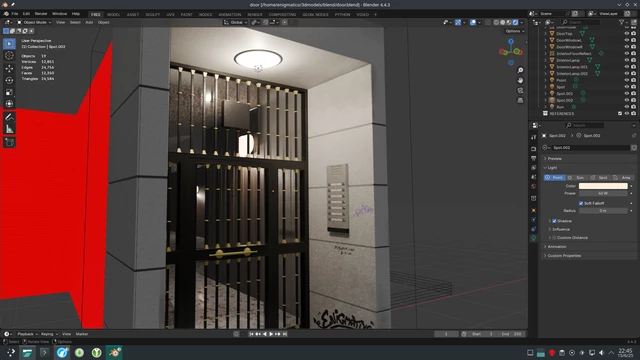Select the Annotate pencil tool
This screenshot has width=640, height=360.
click(9, 118)
